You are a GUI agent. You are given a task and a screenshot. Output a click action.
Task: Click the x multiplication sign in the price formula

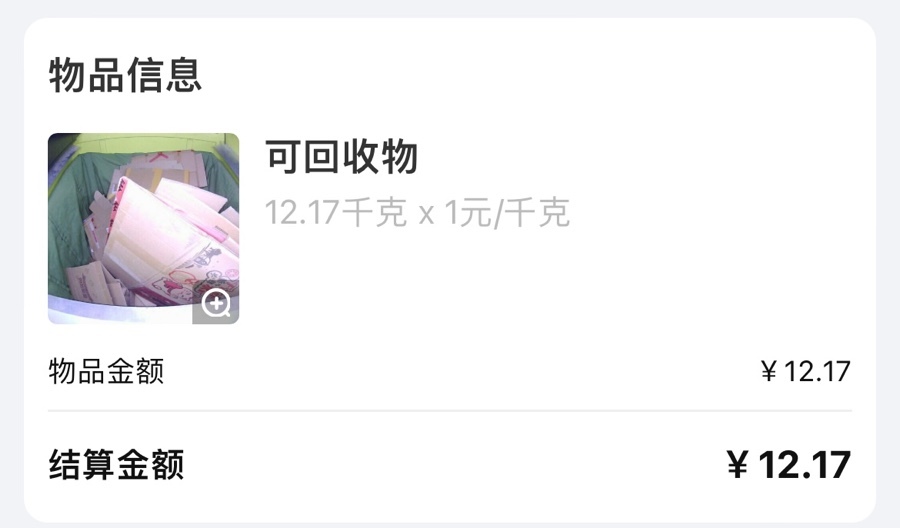pos(426,215)
